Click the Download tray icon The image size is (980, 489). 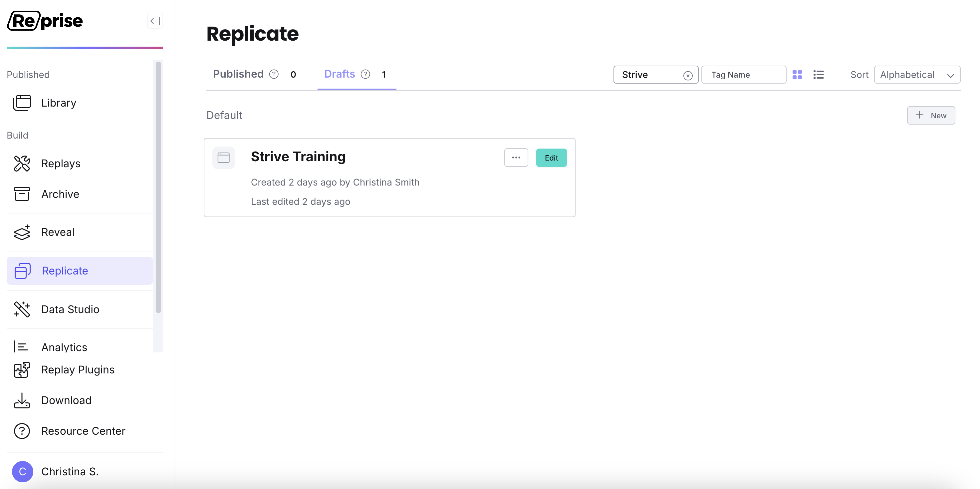coord(22,400)
